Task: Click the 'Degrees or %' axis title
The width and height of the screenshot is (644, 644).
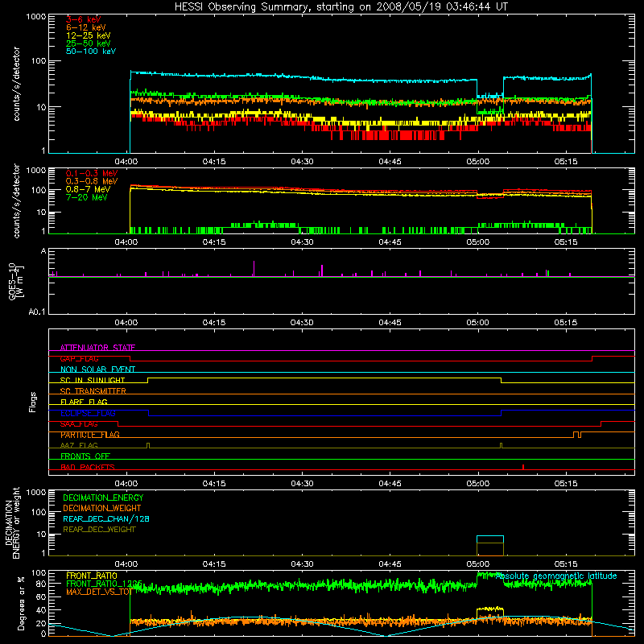Action: pyautogui.click(x=21, y=603)
